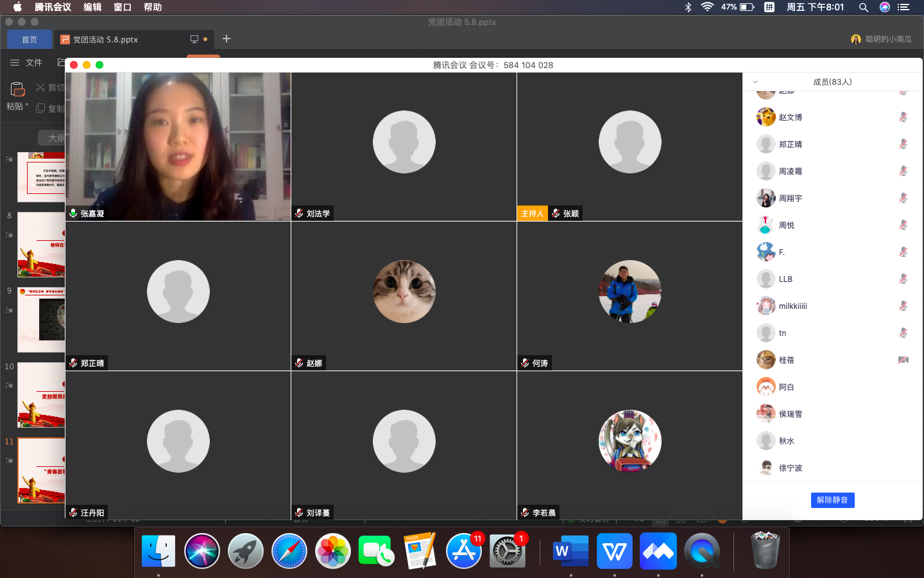Open System Preferences from dock

click(508, 551)
